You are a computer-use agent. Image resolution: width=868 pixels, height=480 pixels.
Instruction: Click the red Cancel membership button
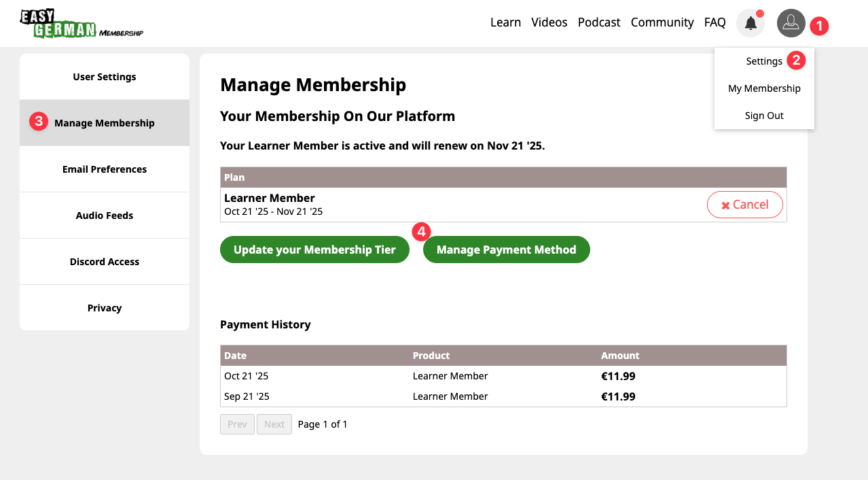[744, 205]
